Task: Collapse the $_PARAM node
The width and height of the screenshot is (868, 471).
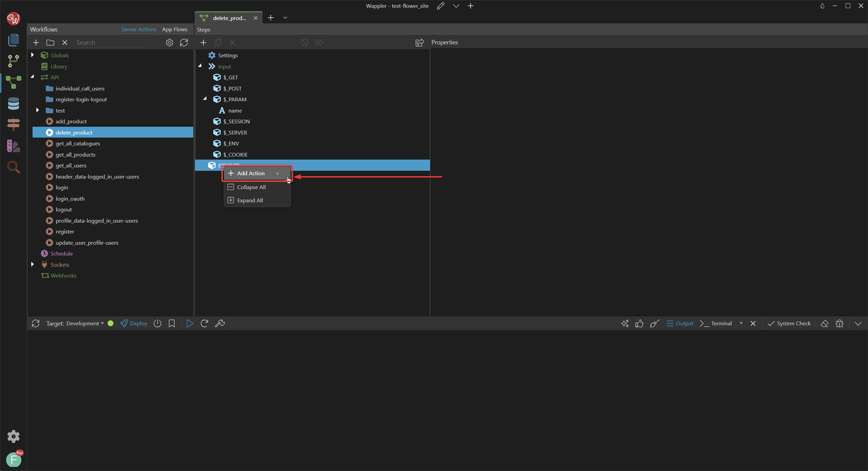Action: [x=205, y=99]
